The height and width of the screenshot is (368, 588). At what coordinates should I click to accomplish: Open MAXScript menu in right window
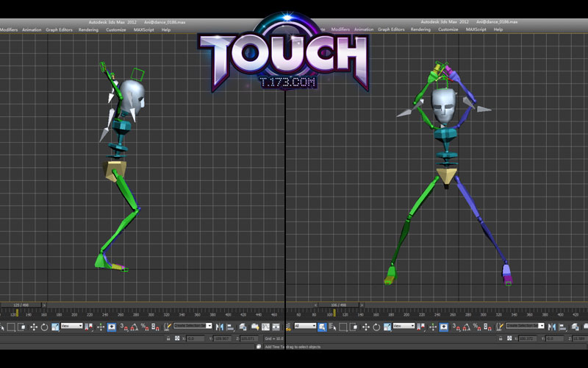point(476,29)
